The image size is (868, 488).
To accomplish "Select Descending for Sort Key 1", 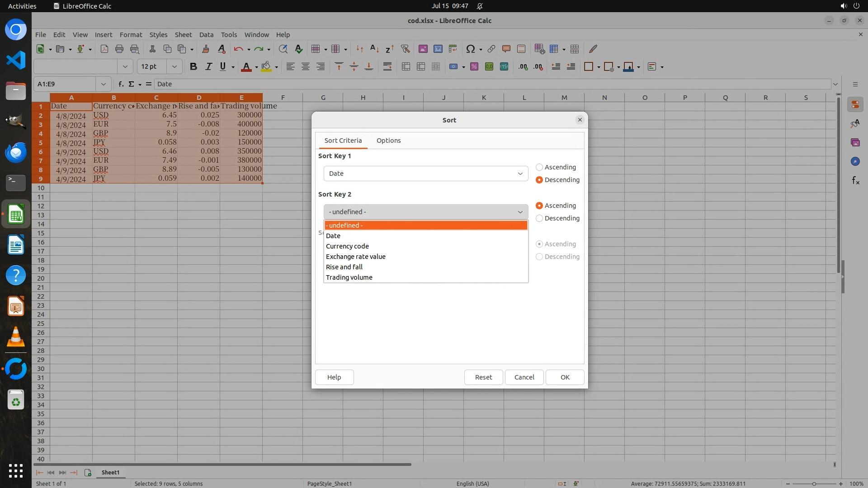I will [539, 180].
